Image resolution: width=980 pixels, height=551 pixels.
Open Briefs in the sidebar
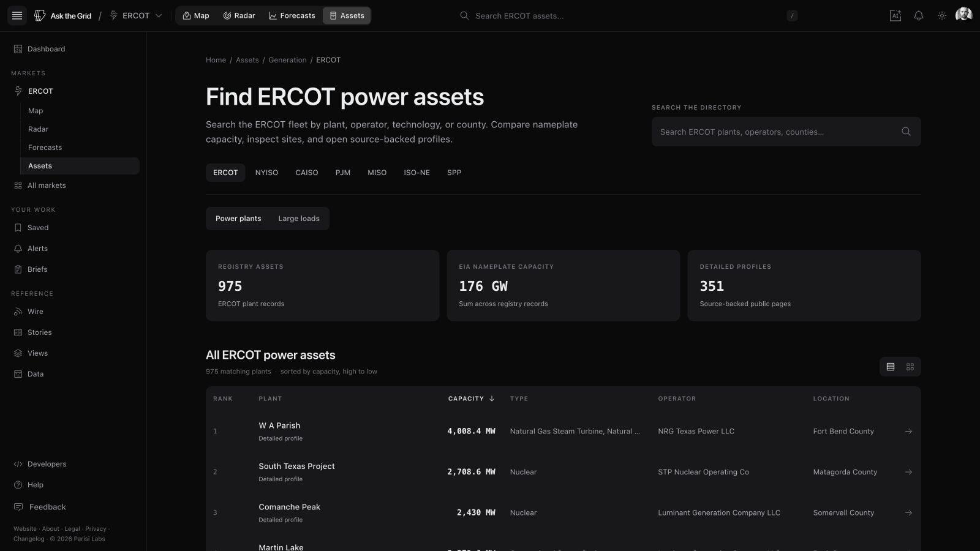(73, 269)
